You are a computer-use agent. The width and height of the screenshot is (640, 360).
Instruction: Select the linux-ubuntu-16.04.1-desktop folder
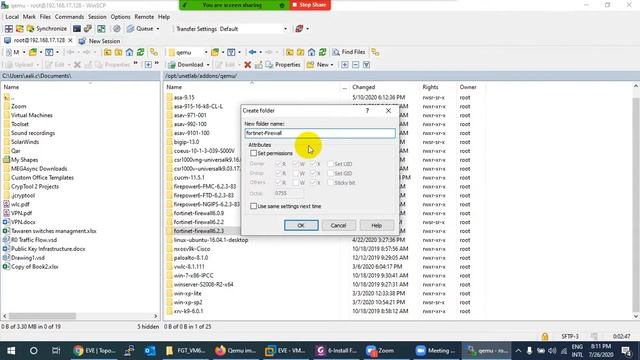coord(211,240)
